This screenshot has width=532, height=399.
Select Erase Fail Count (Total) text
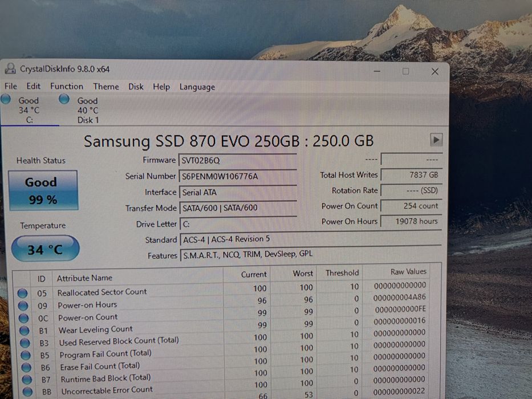(x=100, y=367)
